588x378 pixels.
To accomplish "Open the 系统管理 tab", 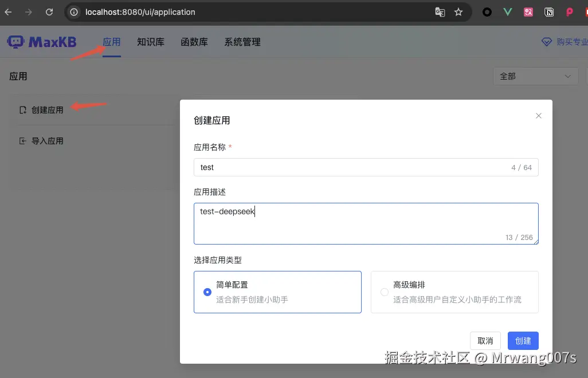I will tap(242, 42).
